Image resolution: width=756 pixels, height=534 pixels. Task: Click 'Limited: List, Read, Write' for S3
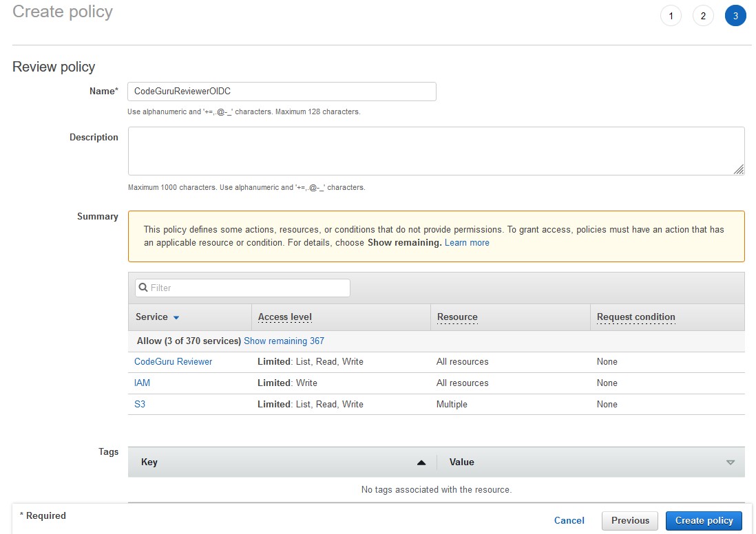(x=311, y=404)
